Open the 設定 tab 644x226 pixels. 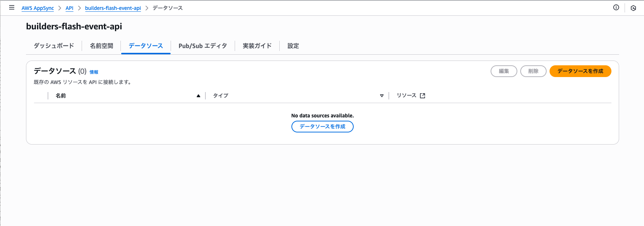click(x=293, y=46)
